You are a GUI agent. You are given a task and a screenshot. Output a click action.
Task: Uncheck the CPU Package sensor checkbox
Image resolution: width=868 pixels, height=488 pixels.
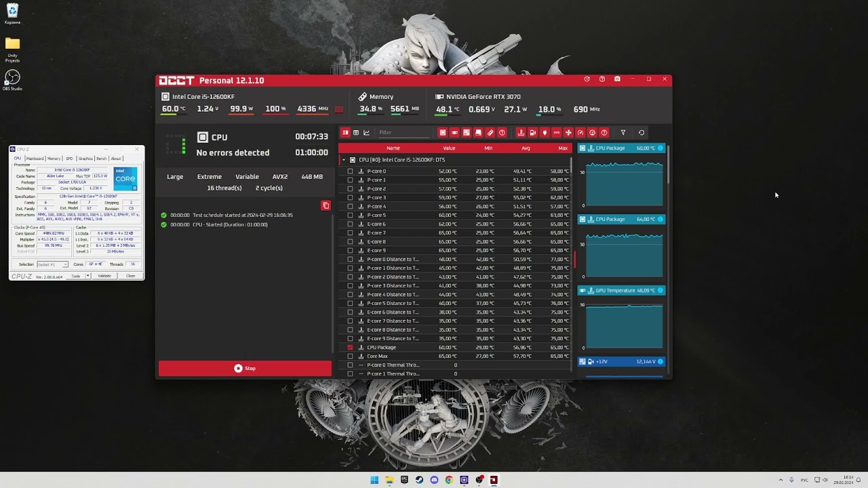coord(350,348)
